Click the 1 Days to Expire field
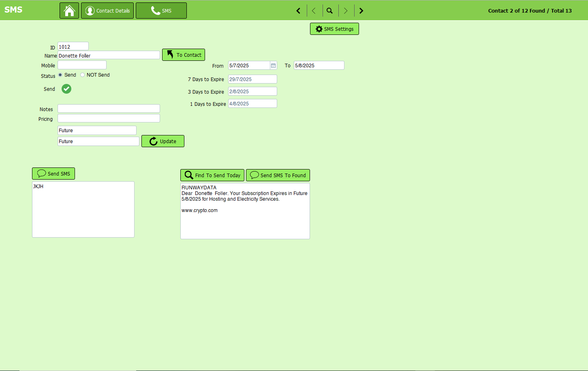The height and width of the screenshot is (371, 588). pyautogui.click(x=252, y=103)
